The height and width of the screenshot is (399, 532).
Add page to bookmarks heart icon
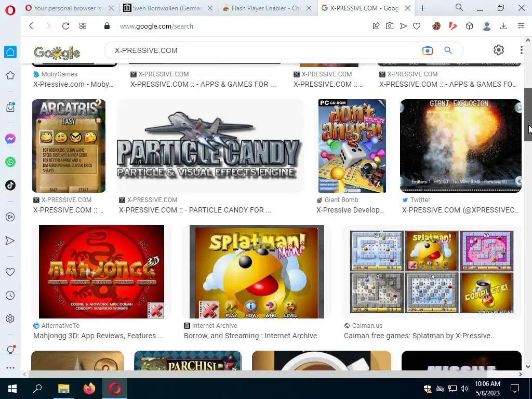pos(417,26)
